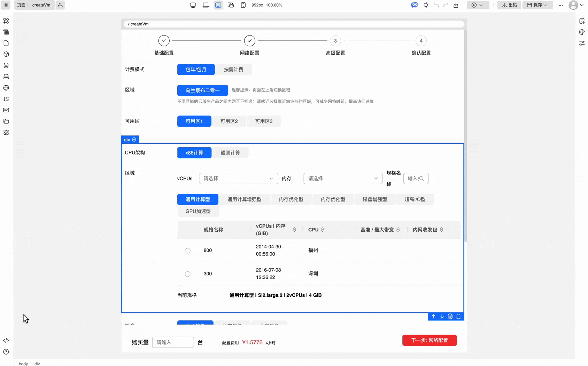Open the JS code panel in the sidebar
Screen dimensions: 588x366
coord(6,99)
